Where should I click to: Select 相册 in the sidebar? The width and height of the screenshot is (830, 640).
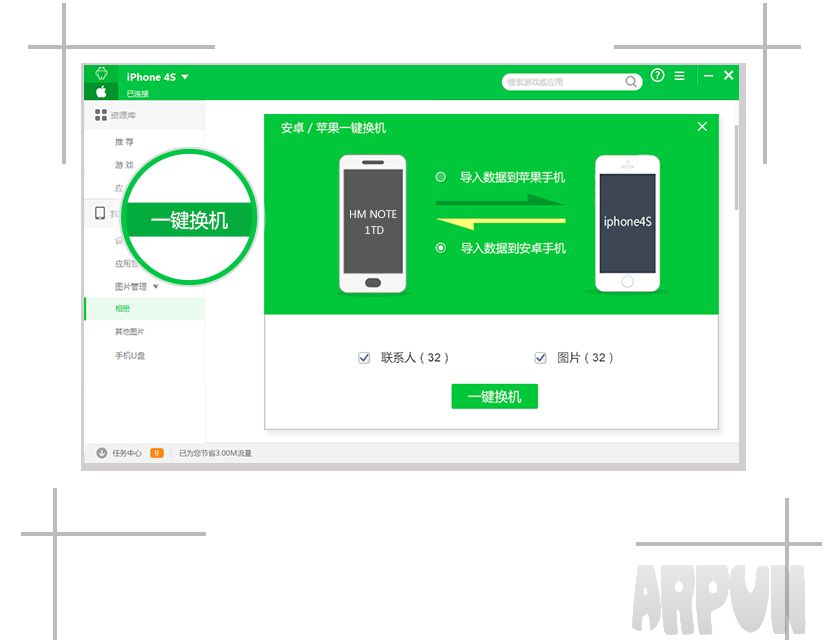coord(122,309)
